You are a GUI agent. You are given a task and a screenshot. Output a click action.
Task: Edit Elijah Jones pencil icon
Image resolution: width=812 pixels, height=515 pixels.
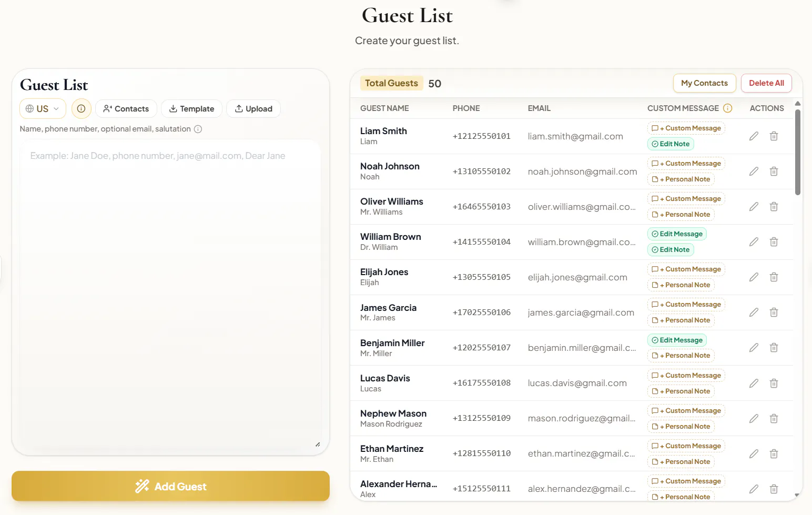[754, 277]
